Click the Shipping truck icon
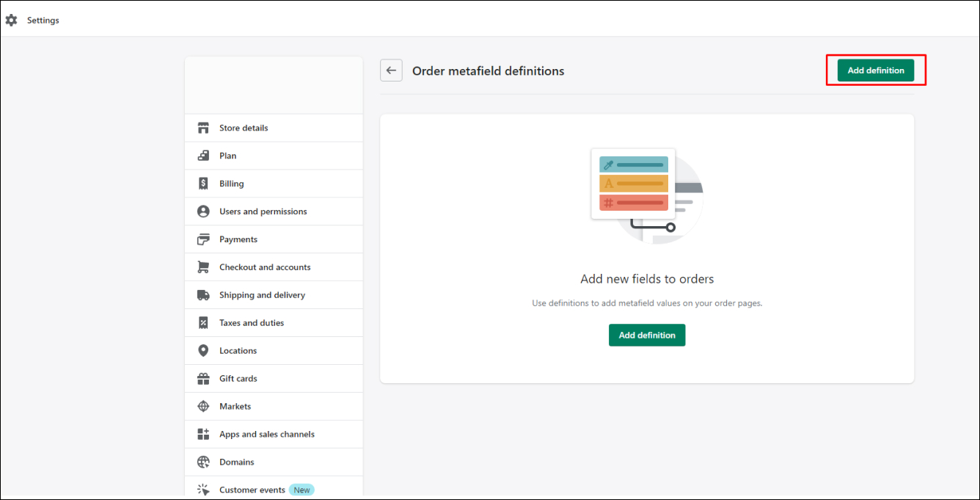Image resolution: width=980 pixels, height=500 pixels. [x=203, y=295]
